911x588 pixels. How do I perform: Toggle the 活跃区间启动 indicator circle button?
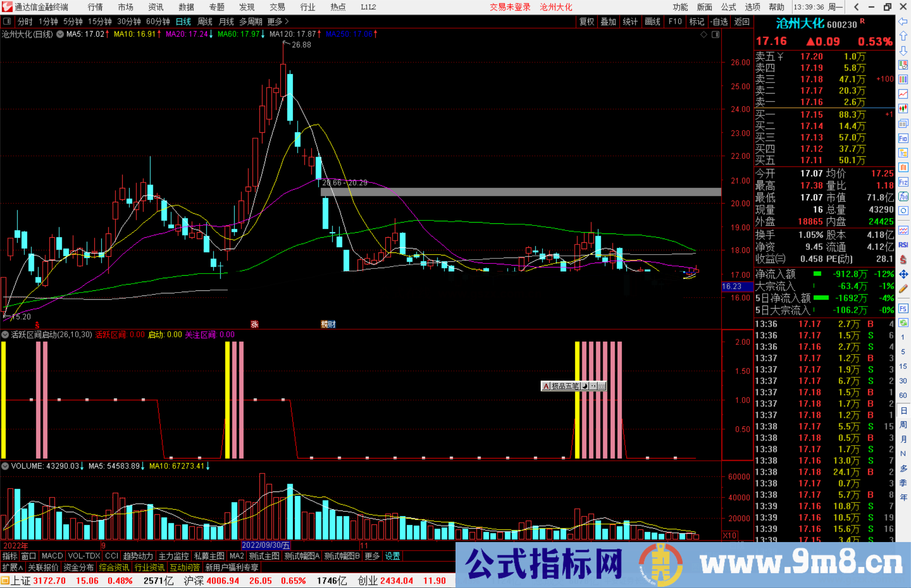point(5,335)
